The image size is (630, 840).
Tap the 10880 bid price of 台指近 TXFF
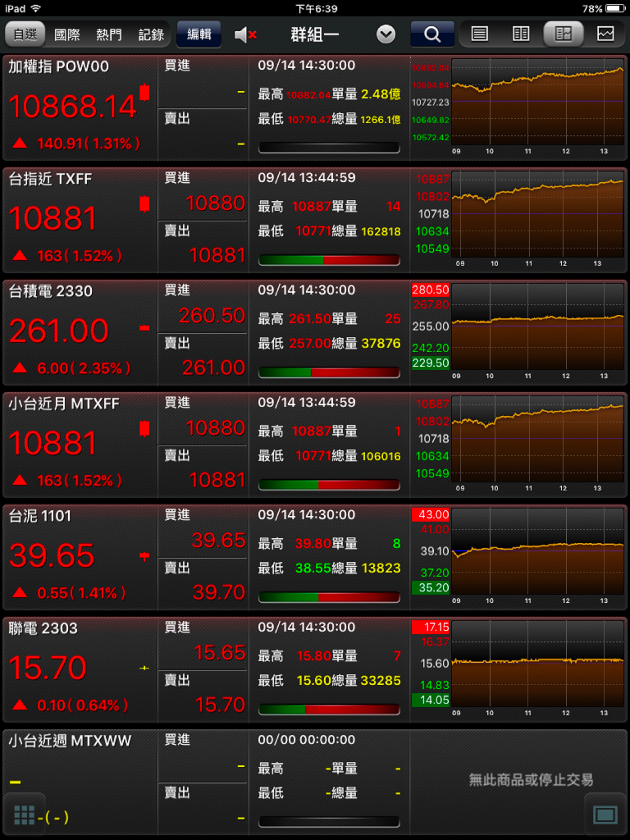(215, 203)
